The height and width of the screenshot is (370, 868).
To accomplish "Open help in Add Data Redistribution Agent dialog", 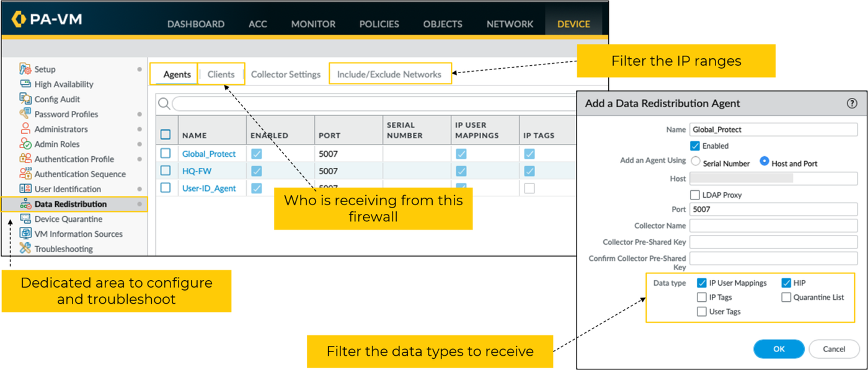I will coord(852,104).
